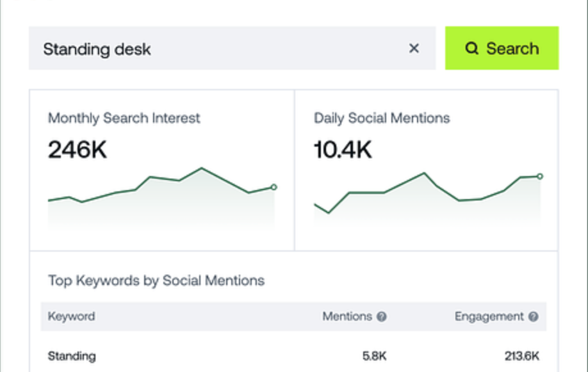Screen dimensions: 588x372
Task: Sort by the Mentions column header text
Action: [347, 316]
